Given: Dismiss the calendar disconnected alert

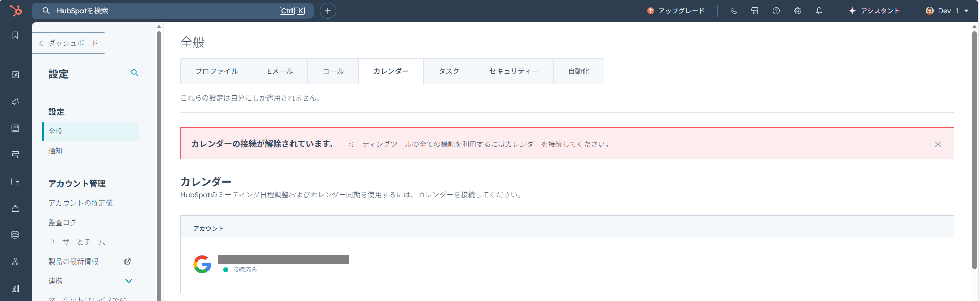Looking at the screenshot, I should (x=938, y=144).
